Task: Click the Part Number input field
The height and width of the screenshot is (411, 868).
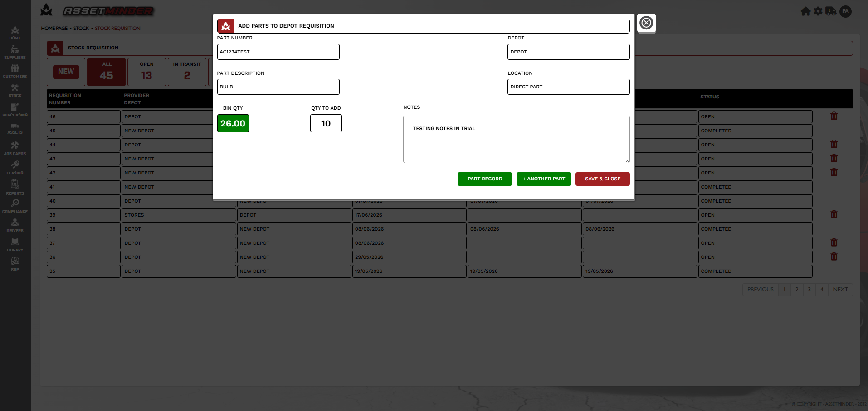Action: click(278, 52)
